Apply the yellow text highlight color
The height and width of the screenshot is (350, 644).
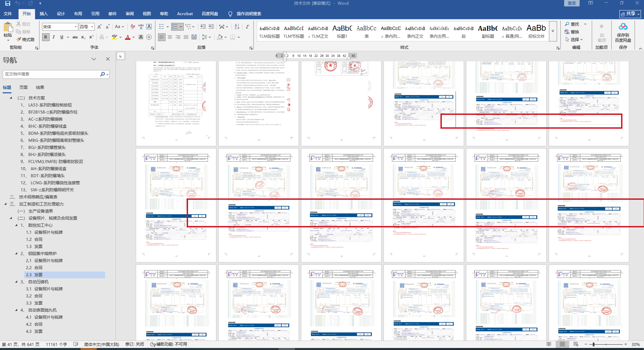click(x=114, y=37)
